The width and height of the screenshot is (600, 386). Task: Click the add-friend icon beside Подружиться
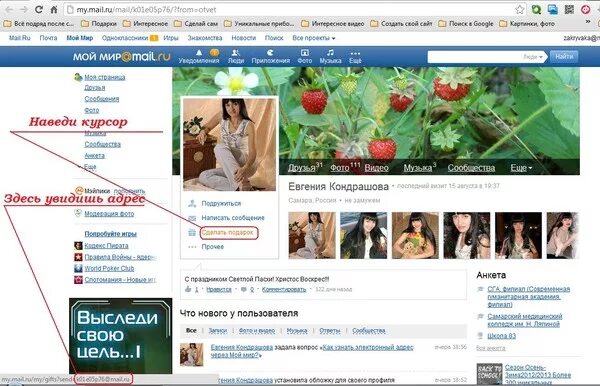(x=192, y=203)
